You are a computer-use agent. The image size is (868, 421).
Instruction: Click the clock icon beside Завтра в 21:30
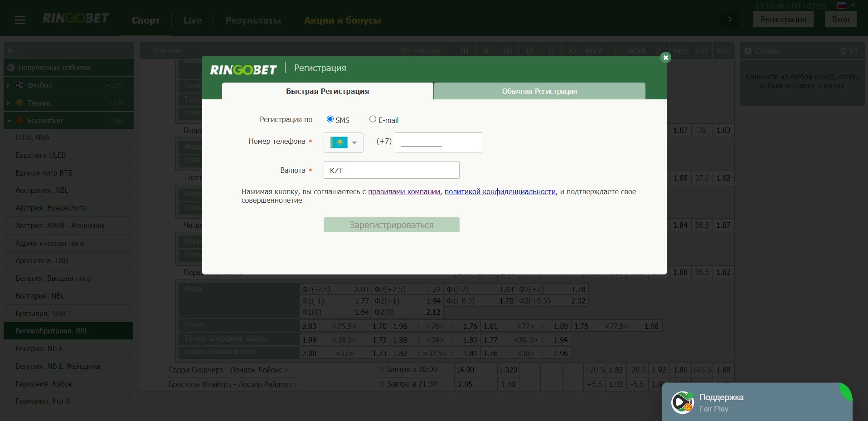(x=381, y=384)
